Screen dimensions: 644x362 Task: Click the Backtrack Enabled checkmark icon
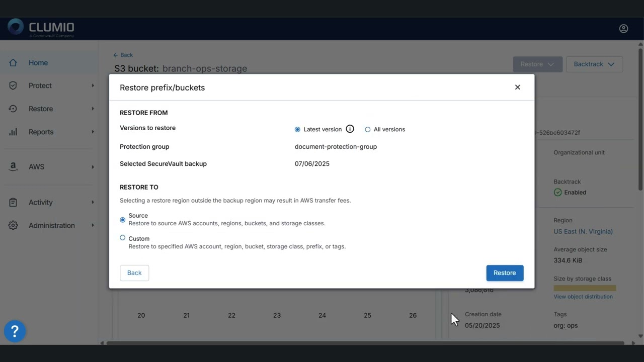pos(557,192)
